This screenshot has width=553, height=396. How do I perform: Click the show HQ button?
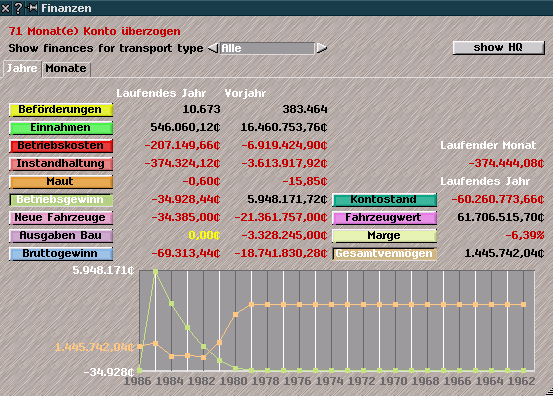[x=498, y=48]
